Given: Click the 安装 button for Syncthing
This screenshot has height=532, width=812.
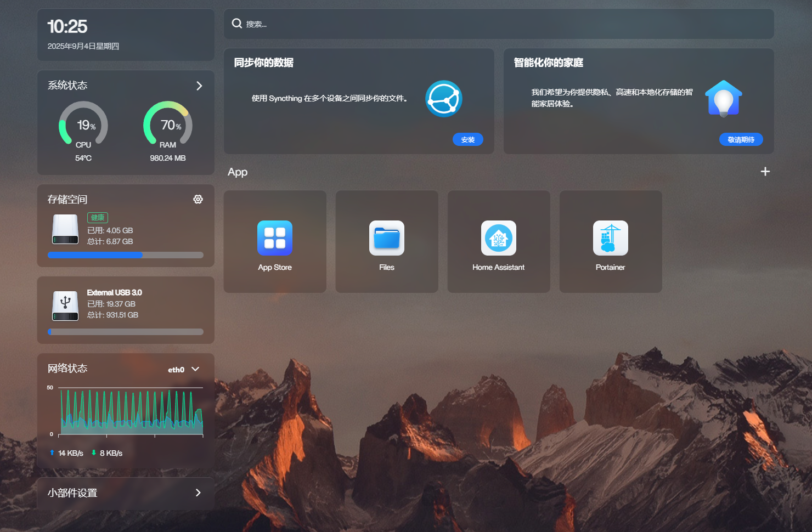Looking at the screenshot, I should click(468, 139).
